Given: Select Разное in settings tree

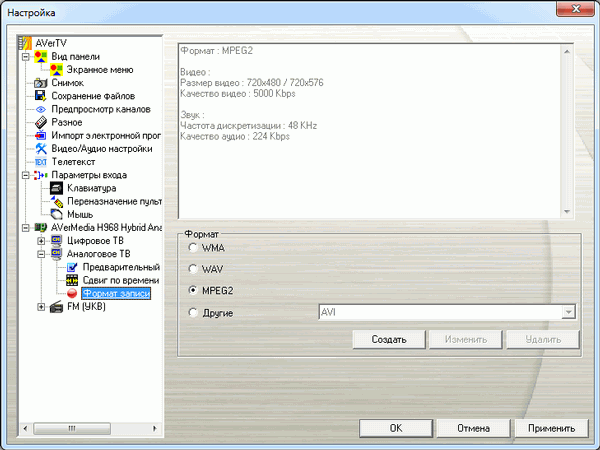Looking at the screenshot, I should click(67, 122).
